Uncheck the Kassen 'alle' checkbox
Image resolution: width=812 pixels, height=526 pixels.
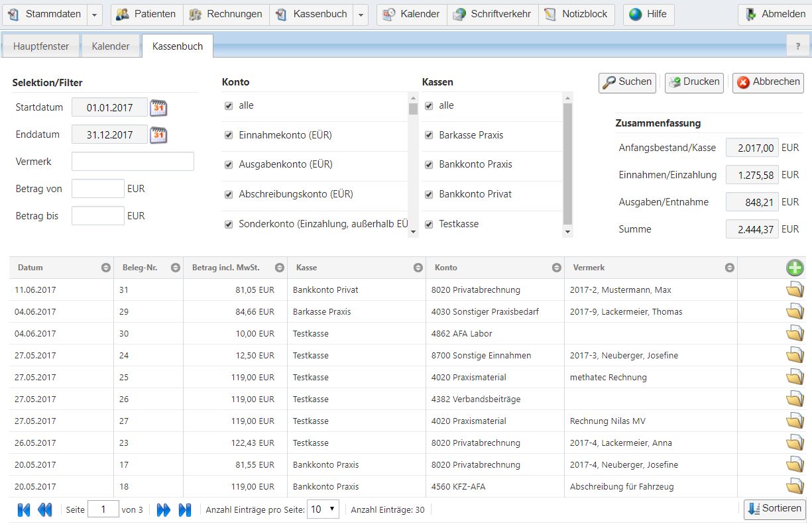click(429, 106)
